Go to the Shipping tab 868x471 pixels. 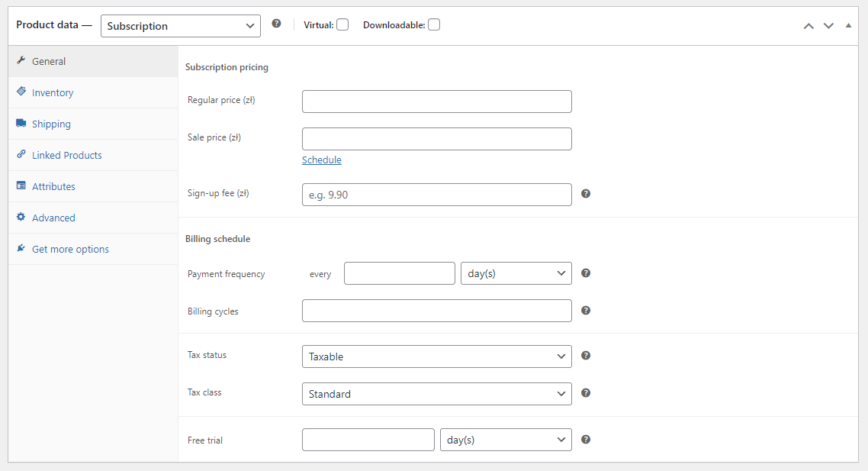point(93,124)
